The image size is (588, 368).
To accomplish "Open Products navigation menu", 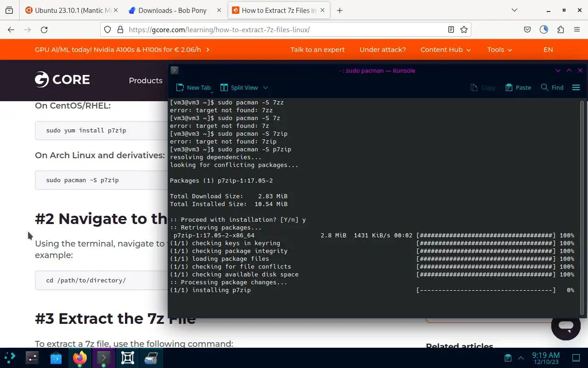I will (x=146, y=80).
